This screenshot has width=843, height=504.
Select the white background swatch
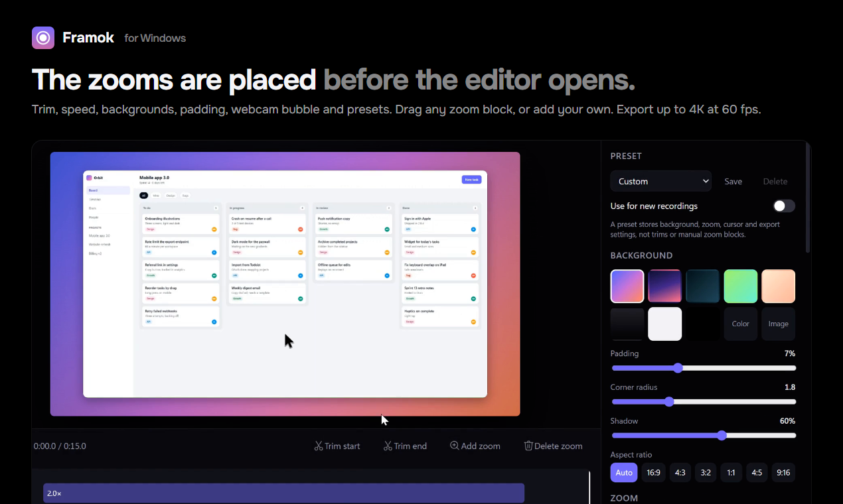click(x=665, y=324)
